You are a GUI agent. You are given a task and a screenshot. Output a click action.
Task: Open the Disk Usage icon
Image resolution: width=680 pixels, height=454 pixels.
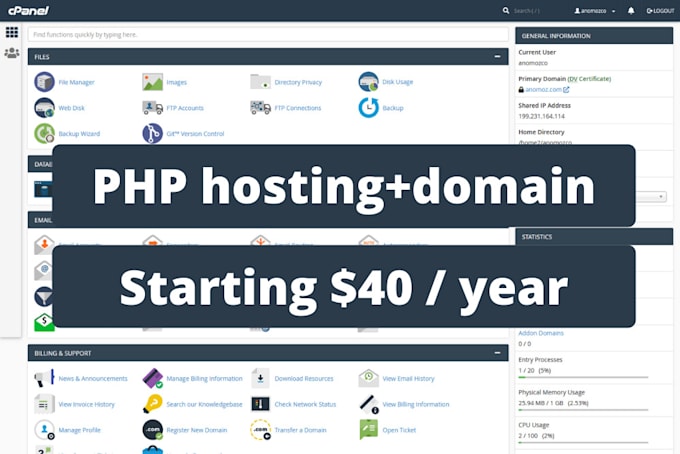pyautogui.click(x=368, y=82)
